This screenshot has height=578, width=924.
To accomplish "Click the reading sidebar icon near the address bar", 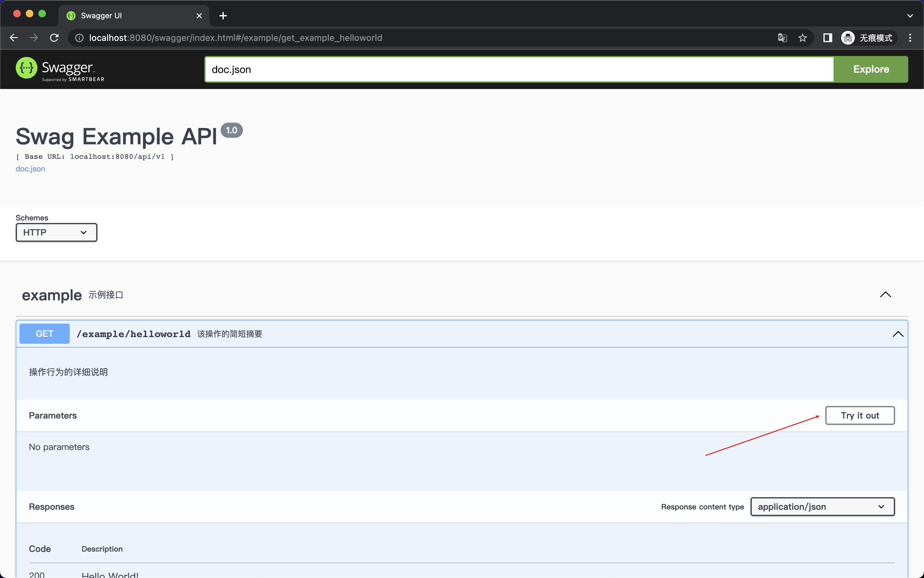I will click(x=828, y=37).
